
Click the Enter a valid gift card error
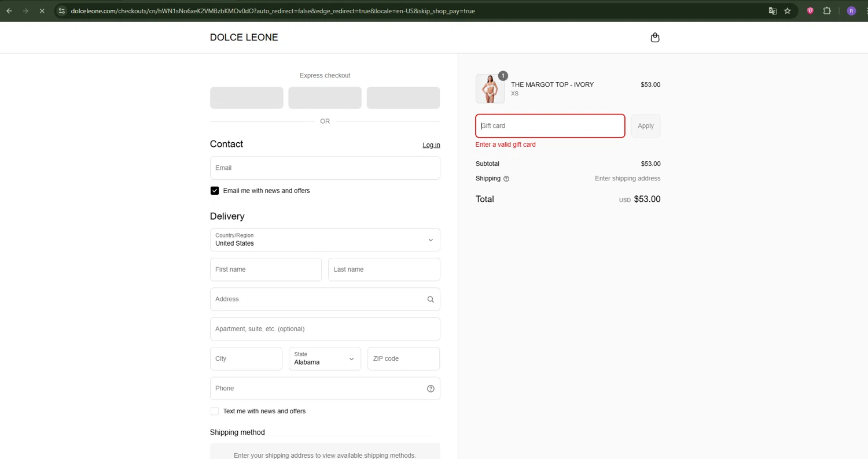[x=505, y=145]
